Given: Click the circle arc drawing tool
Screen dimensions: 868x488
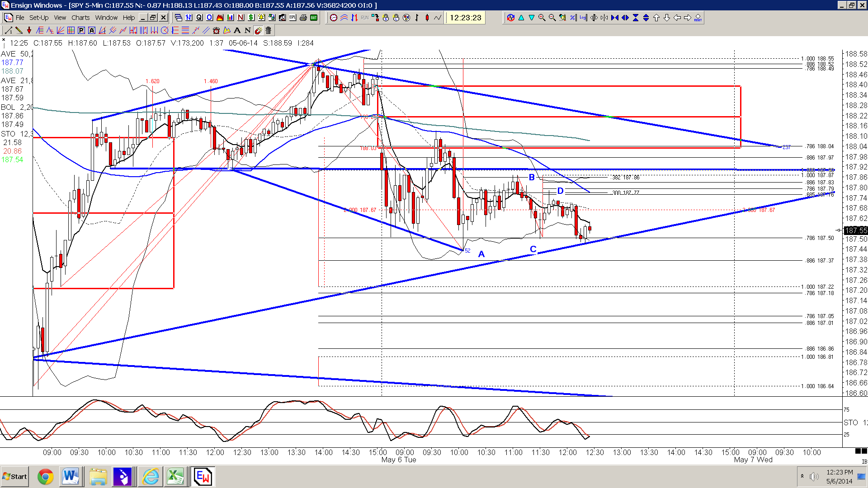Looking at the screenshot, I should pos(165,30).
